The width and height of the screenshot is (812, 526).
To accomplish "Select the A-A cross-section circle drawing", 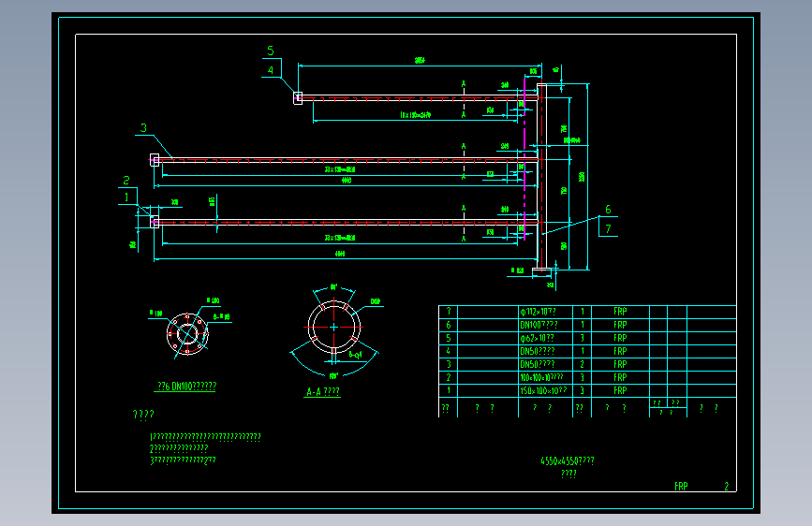I will point(334,328).
